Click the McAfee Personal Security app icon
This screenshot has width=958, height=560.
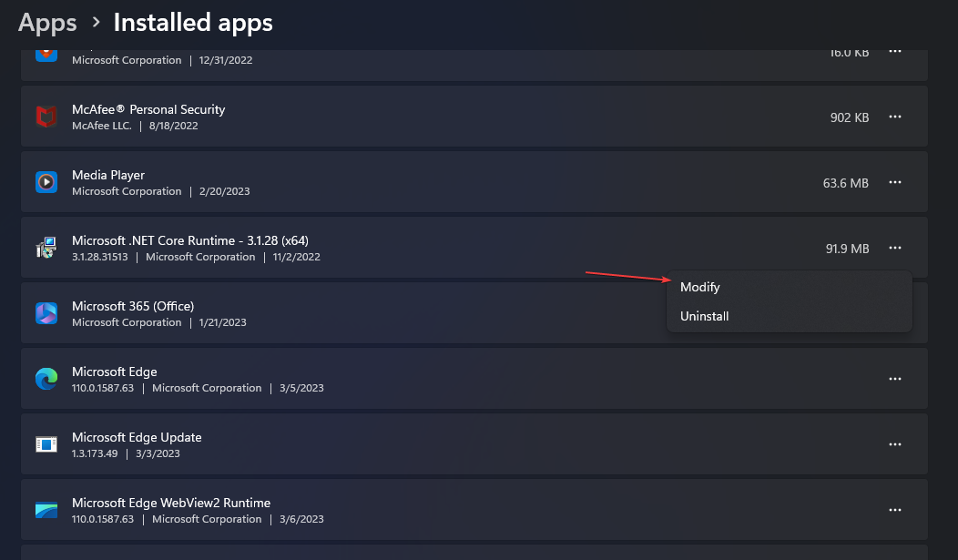46,117
